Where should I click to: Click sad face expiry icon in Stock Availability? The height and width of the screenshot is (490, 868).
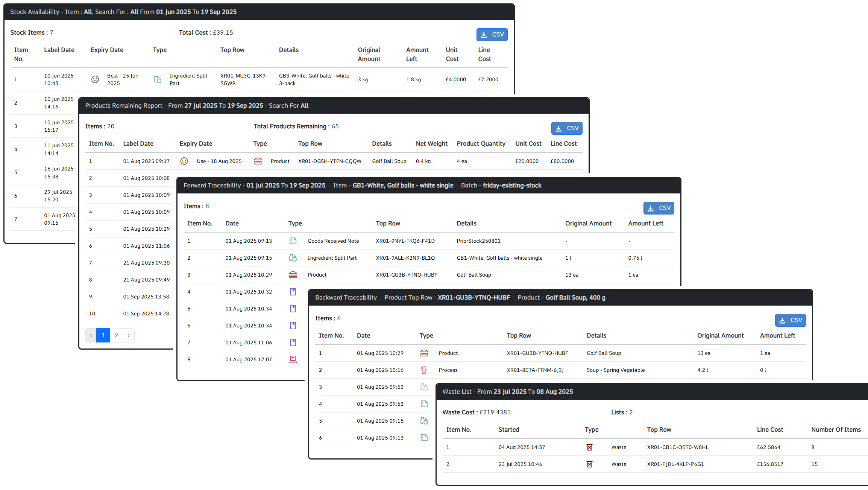pos(95,79)
